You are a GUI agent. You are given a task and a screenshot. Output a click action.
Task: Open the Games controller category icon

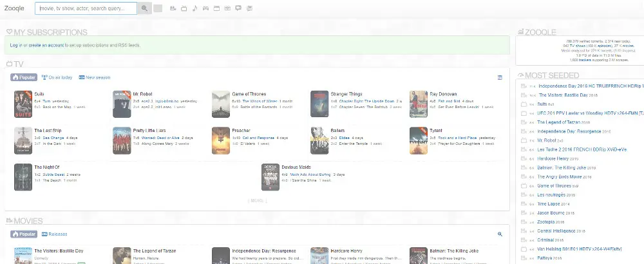[206, 8]
